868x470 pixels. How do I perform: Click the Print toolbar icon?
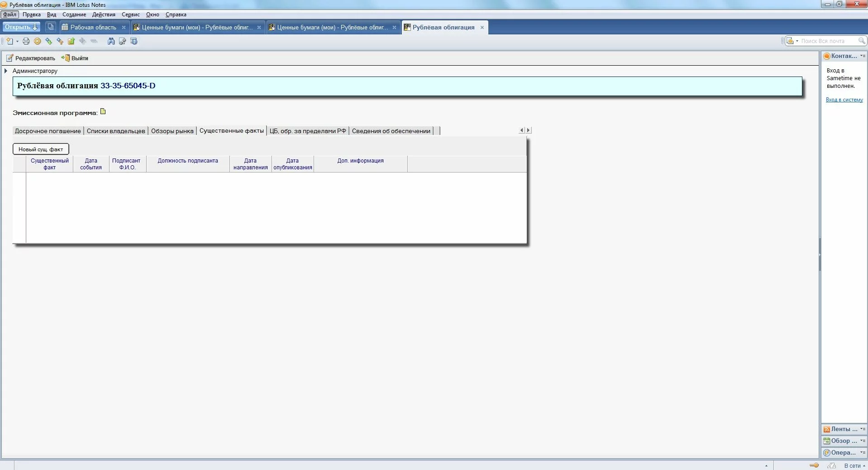click(x=26, y=41)
